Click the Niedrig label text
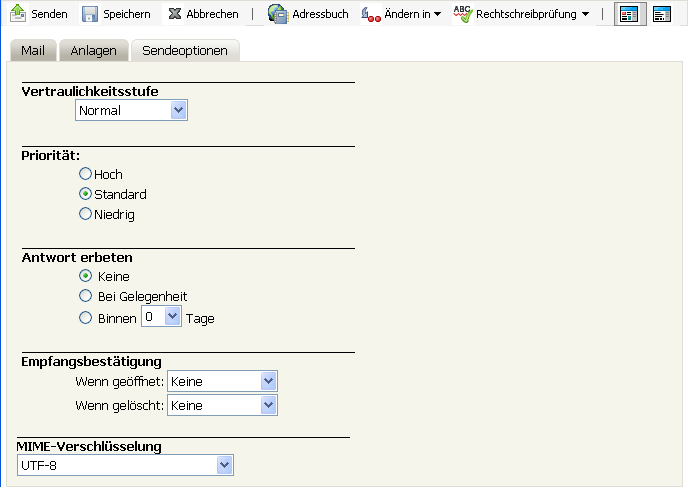The image size is (688, 487). point(115,215)
